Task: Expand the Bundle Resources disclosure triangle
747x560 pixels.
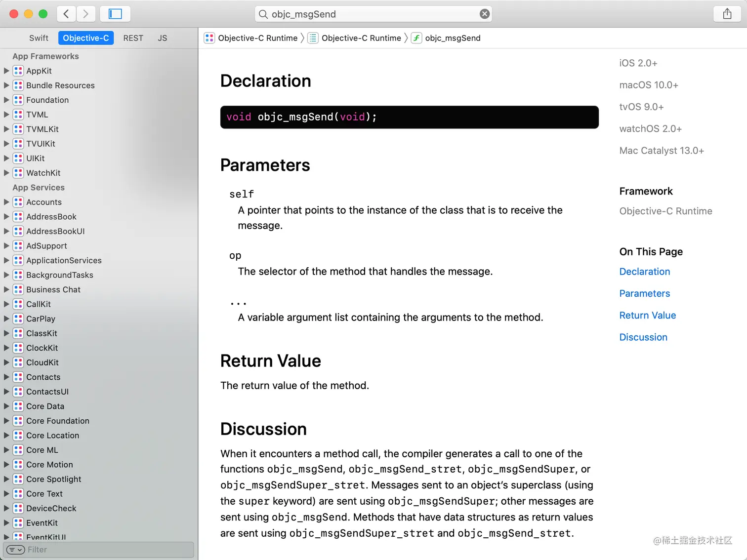Action: pyautogui.click(x=6, y=85)
